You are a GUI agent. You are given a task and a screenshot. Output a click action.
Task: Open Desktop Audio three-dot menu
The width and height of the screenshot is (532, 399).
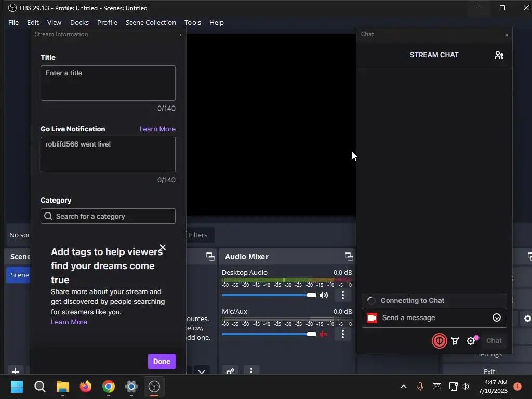click(343, 295)
